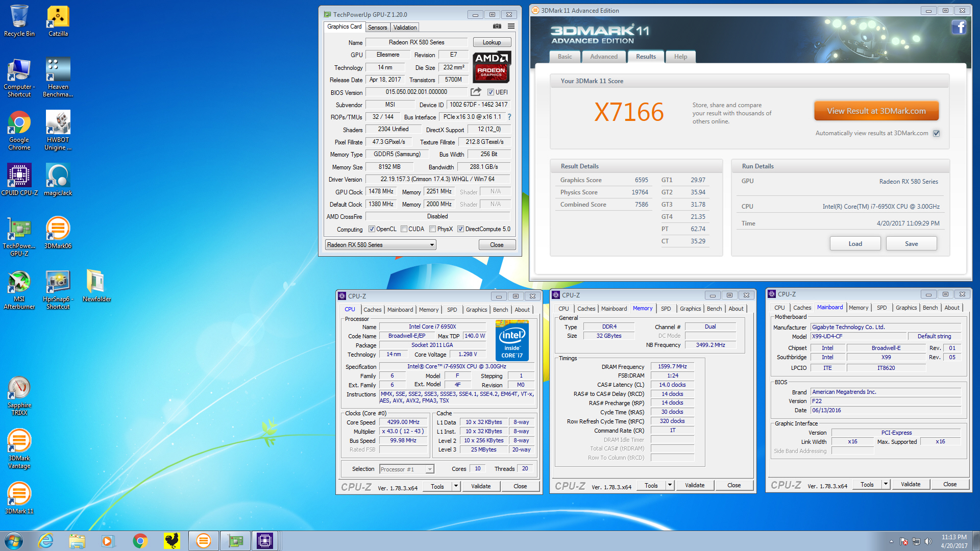Open Processor #1 selection dropdown
The height and width of the screenshot is (551, 980).
(406, 469)
